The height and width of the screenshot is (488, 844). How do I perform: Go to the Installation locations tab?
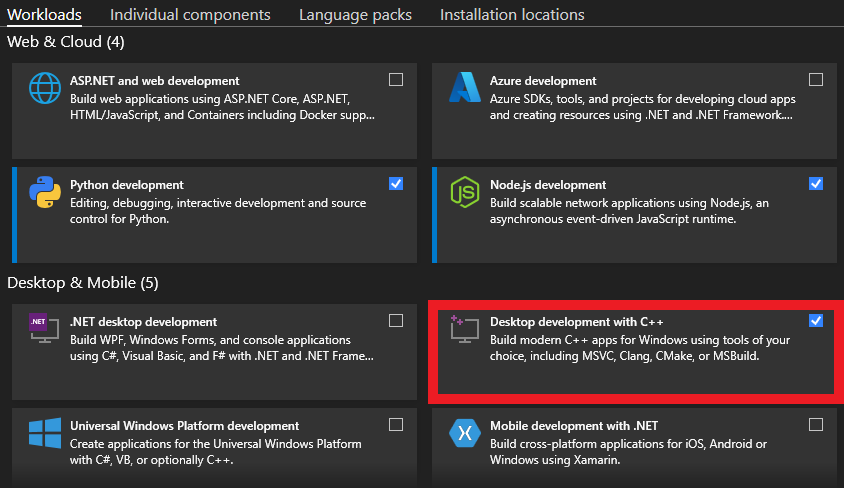pos(512,15)
